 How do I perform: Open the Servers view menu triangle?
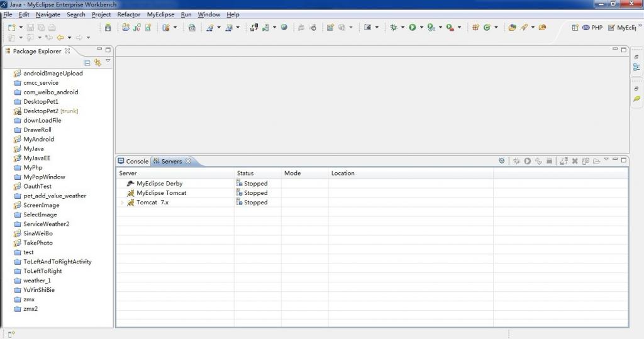(x=606, y=159)
